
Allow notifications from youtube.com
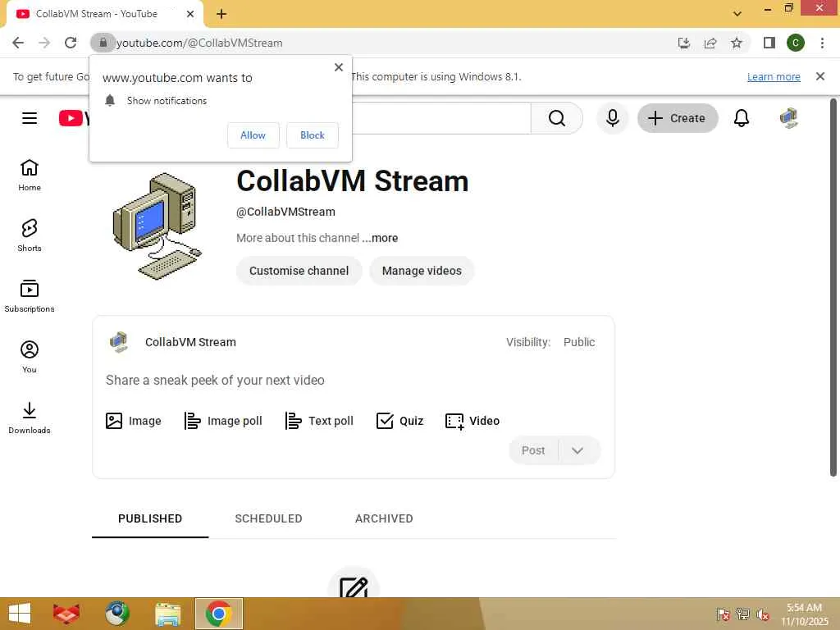tap(253, 135)
